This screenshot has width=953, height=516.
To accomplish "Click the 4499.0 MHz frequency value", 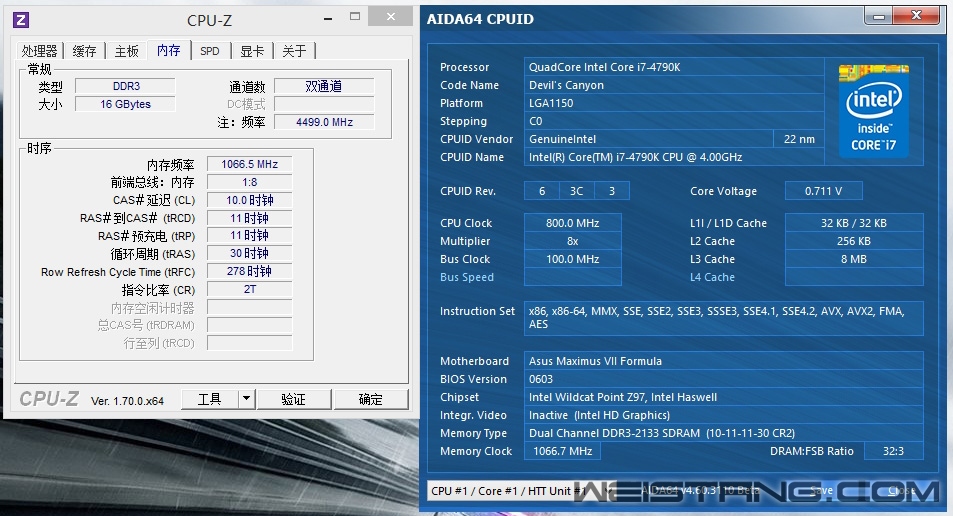I will (324, 122).
